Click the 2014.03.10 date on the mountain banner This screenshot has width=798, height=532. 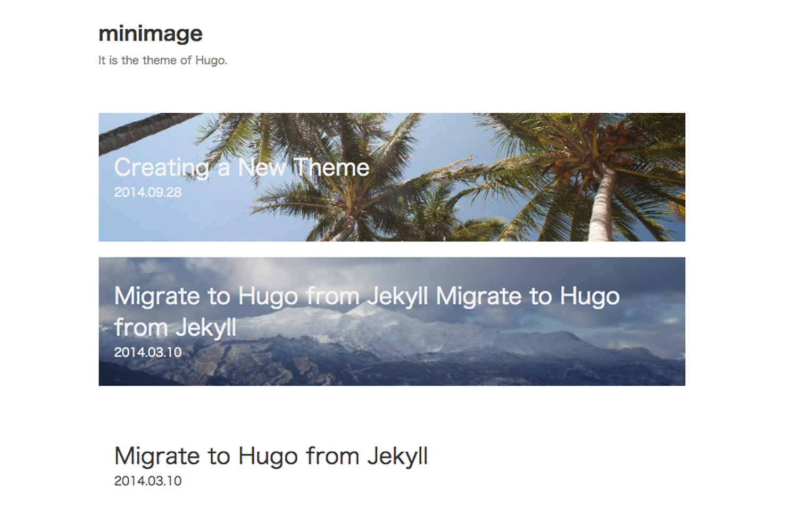[148, 352]
